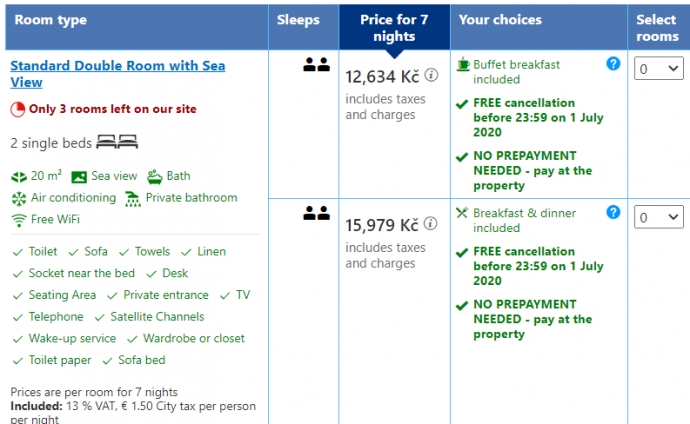This screenshot has height=424, width=690.
Task: Click the blue help icon for Breakfast & dinner
Action: pyautogui.click(x=613, y=212)
